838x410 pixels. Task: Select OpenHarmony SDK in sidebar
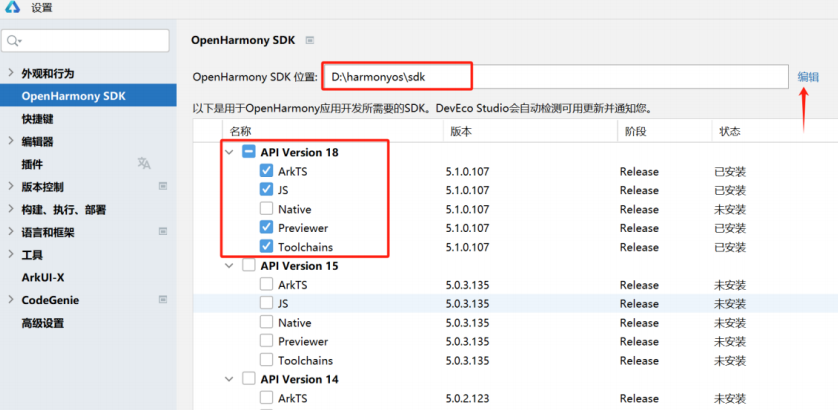click(x=88, y=96)
